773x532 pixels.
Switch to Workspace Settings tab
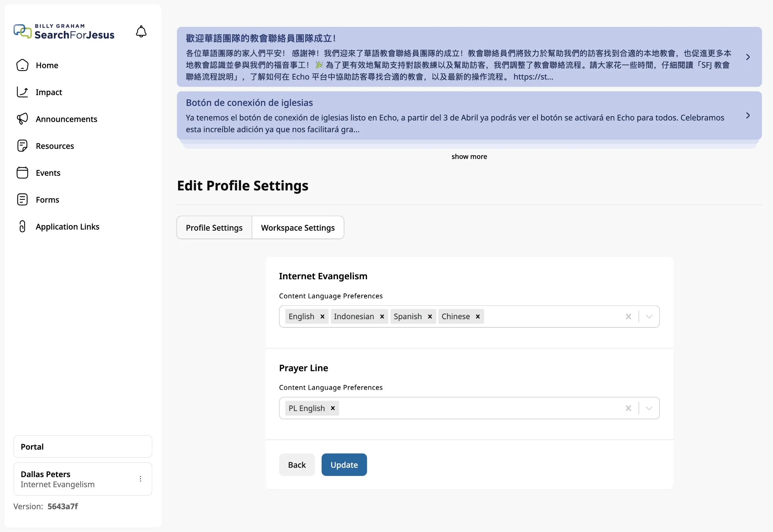pyautogui.click(x=297, y=228)
